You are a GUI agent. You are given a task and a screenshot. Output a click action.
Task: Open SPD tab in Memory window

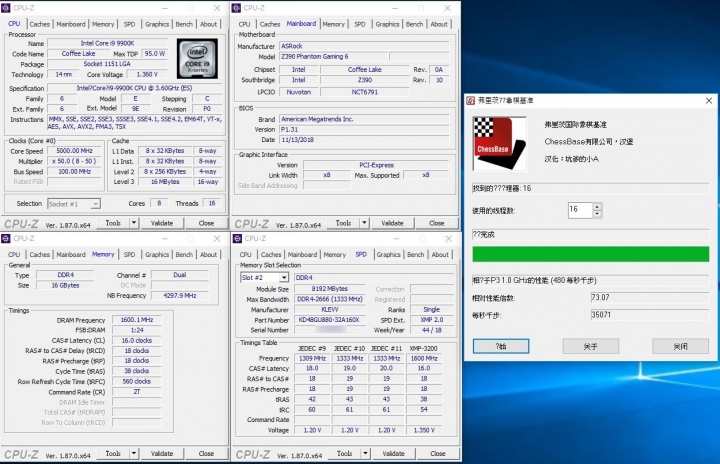click(129, 255)
